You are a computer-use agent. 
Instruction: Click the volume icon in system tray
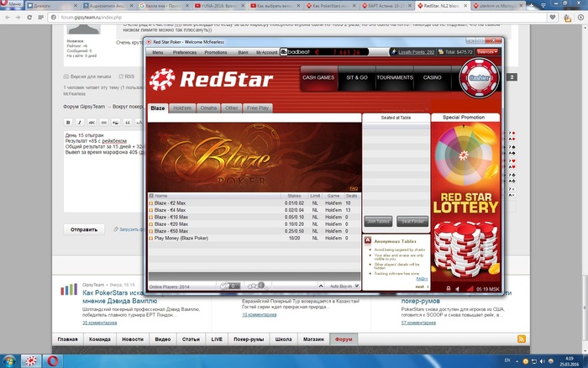(x=543, y=361)
